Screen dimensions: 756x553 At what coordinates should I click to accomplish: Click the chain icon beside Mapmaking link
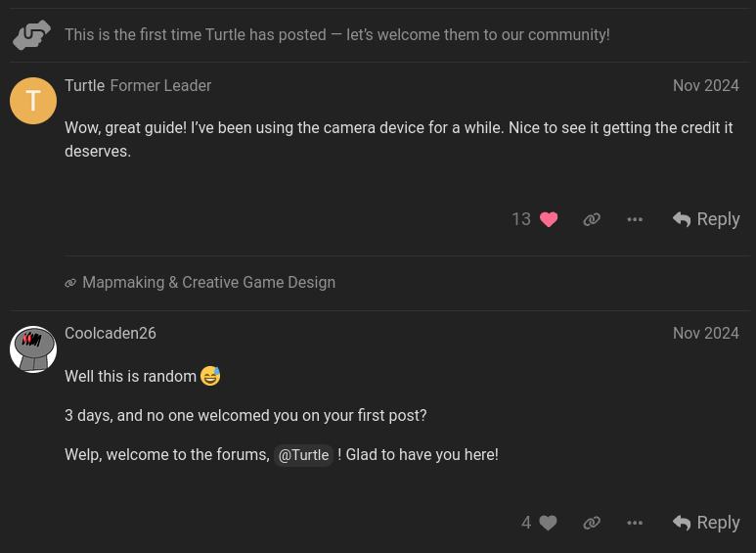pyautogui.click(x=70, y=283)
